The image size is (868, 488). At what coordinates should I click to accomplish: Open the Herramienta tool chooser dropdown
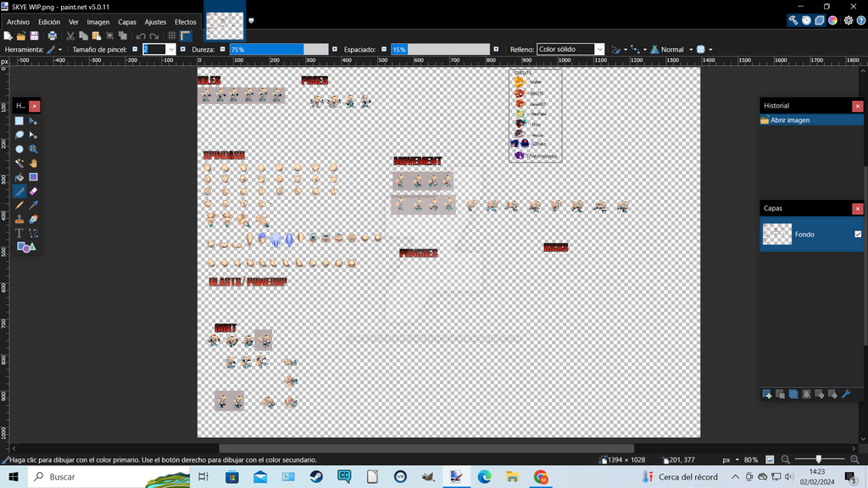coord(53,49)
